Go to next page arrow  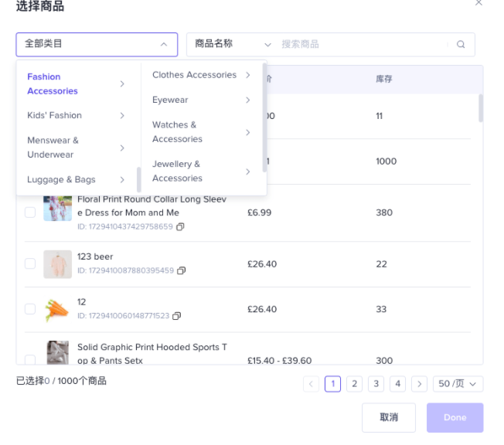pyautogui.click(x=419, y=384)
